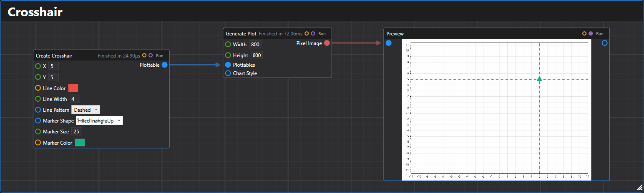
Task: Click the Preview node's blue input port
Action: click(389, 43)
